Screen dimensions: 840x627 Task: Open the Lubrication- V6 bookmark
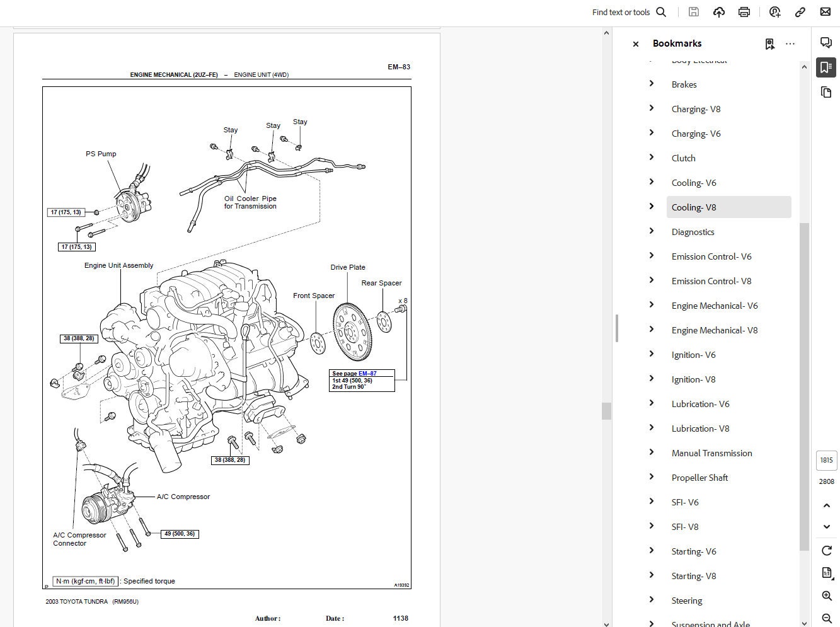pyautogui.click(x=700, y=404)
